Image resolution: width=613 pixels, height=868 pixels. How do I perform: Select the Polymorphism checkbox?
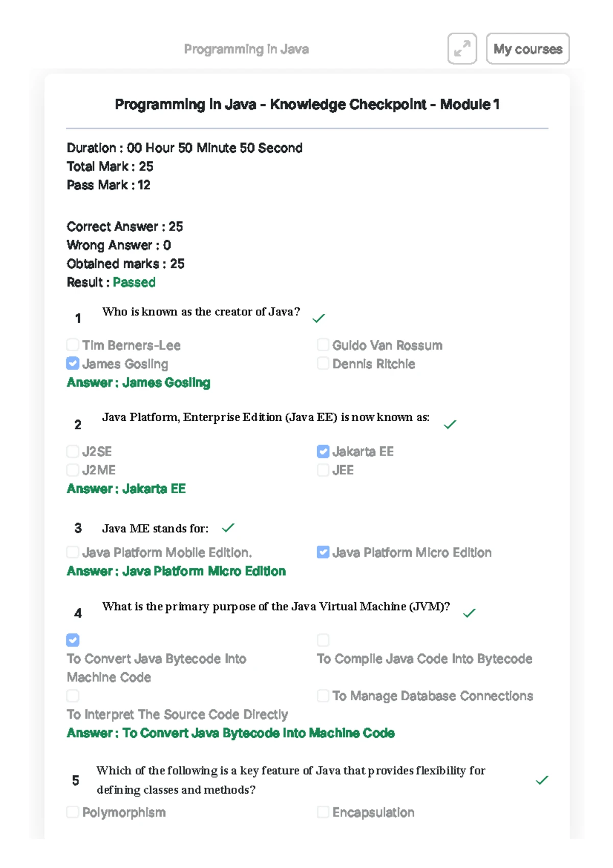point(73,812)
